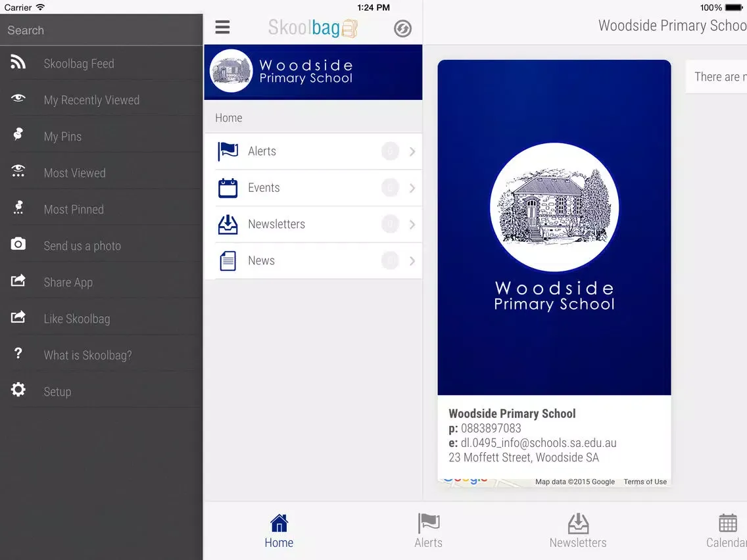Click the Alerts count badge
This screenshot has width=747, height=560.
[x=390, y=151]
